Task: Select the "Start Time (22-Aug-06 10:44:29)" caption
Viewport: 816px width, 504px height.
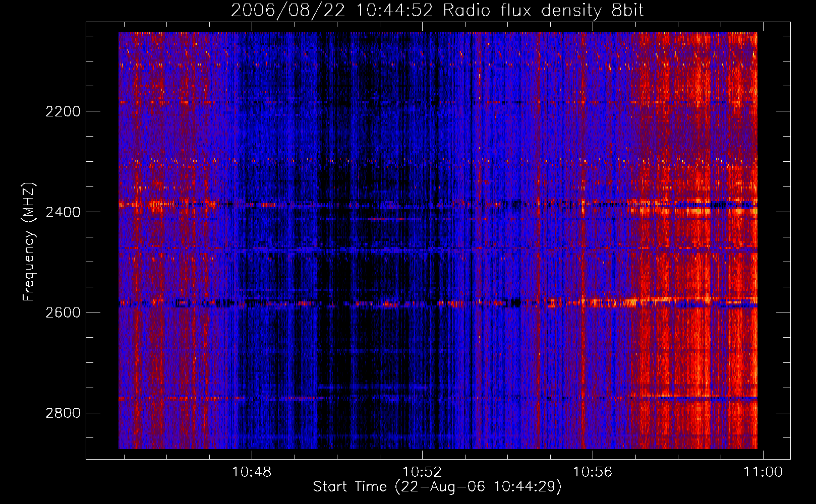Action: click(437, 487)
